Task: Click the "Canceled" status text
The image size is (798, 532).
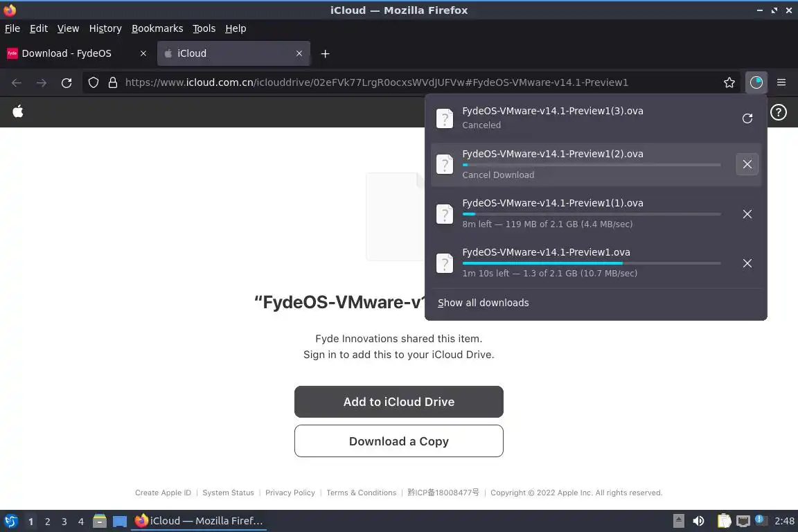Action: pyautogui.click(x=481, y=125)
